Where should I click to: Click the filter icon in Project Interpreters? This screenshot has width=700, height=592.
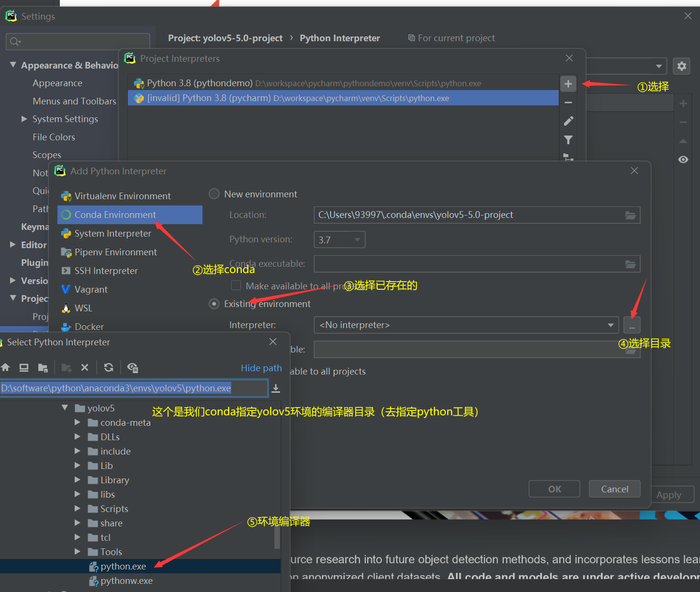click(568, 140)
